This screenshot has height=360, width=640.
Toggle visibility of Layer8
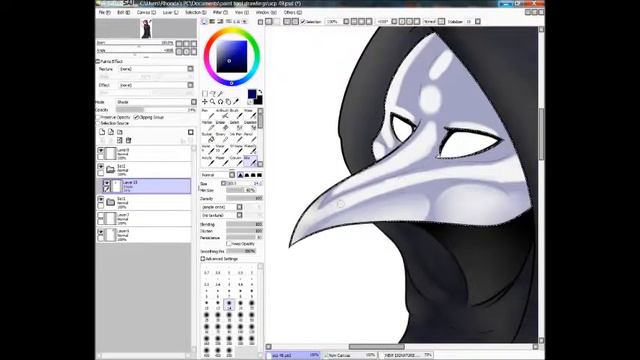101,151
